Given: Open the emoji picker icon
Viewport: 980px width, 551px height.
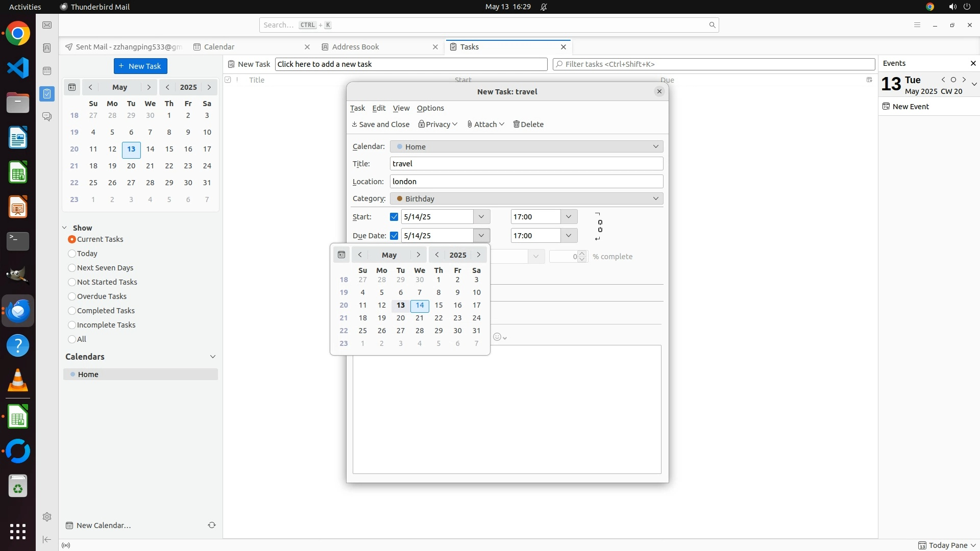Looking at the screenshot, I should coord(497,337).
